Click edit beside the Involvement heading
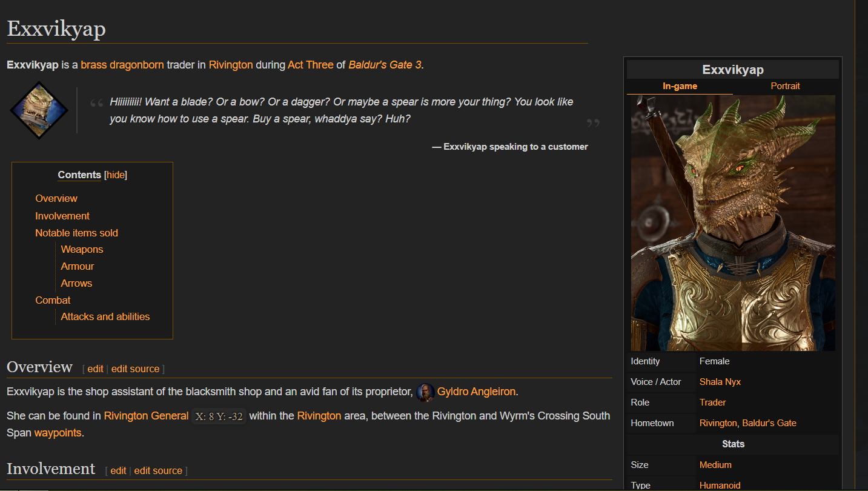868x491 pixels. tap(118, 470)
